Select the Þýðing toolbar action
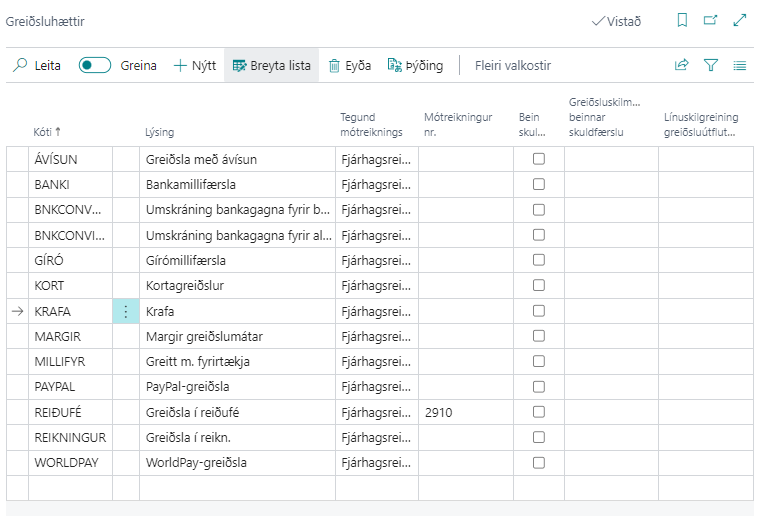The height and width of the screenshot is (516, 766). pos(414,65)
